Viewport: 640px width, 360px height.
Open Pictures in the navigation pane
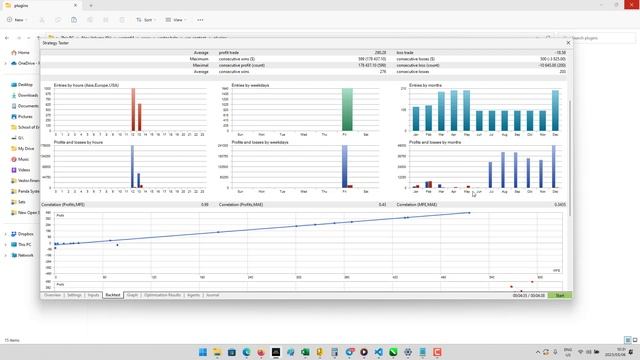22,116
